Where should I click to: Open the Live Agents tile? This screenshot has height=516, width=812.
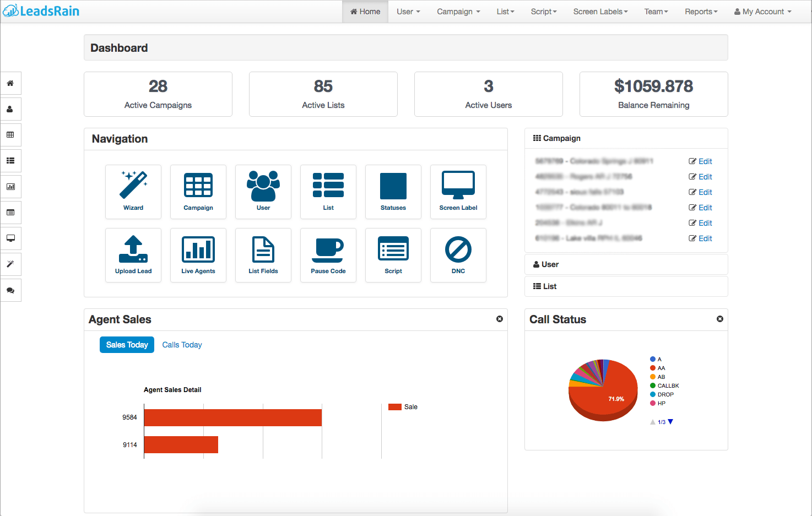pos(198,255)
